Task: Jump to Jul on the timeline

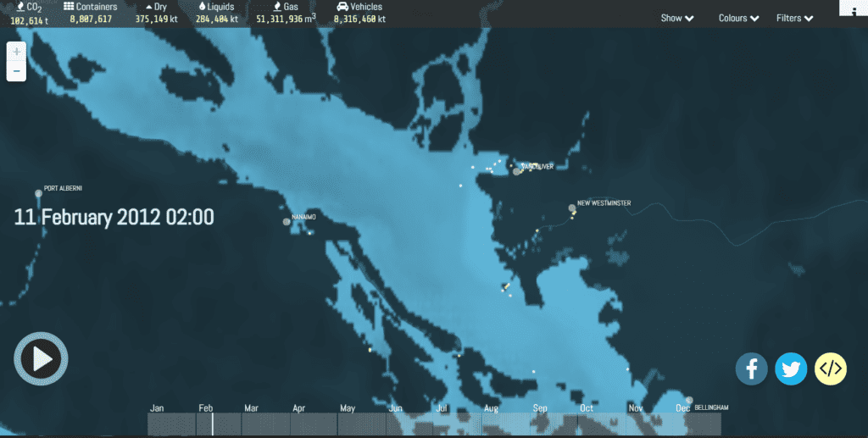Action: [442, 408]
